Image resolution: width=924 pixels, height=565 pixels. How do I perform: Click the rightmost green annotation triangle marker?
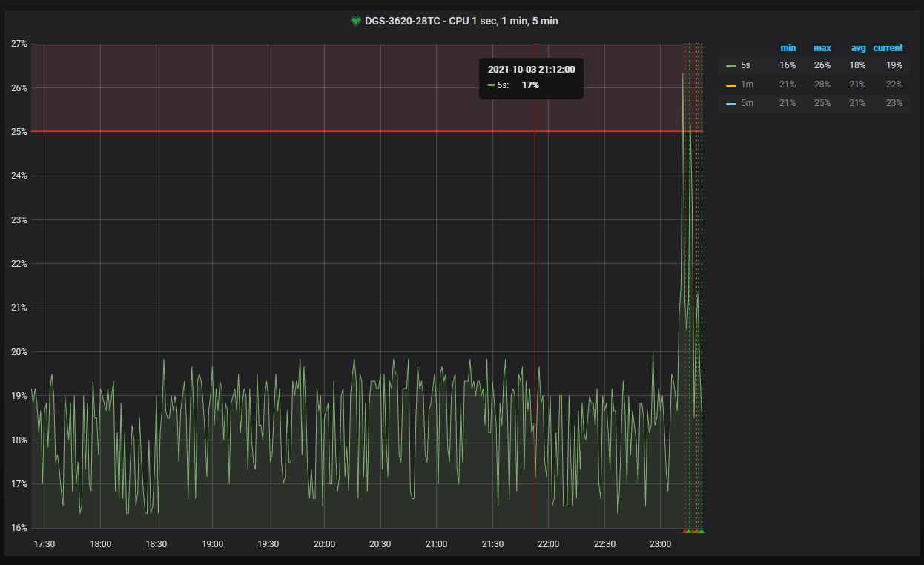[x=702, y=531]
